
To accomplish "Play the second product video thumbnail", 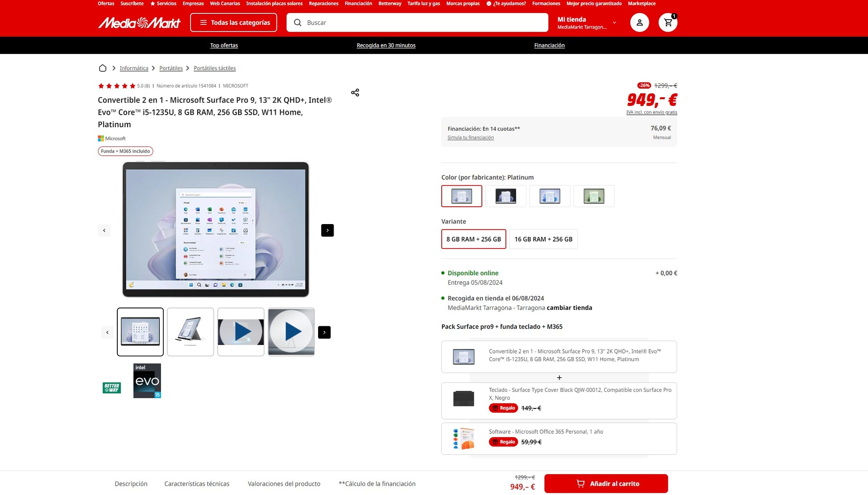I will [291, 332].
